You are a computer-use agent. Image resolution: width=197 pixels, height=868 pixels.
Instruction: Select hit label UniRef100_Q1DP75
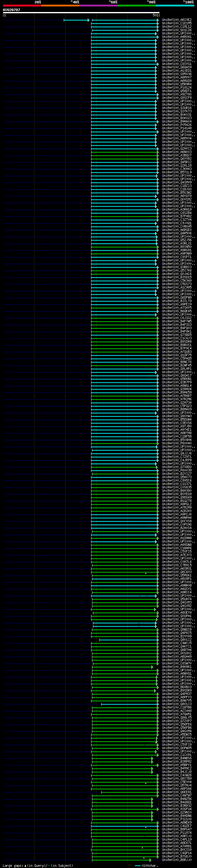[x=177, y=355]
